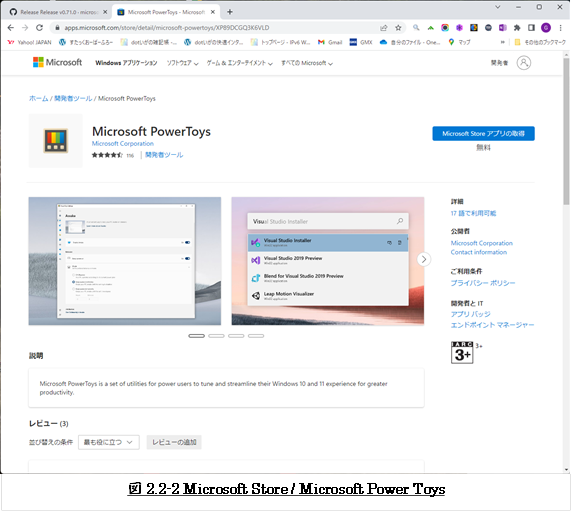The height and width of the screenshot is (511, 571).
Task: Select the third carousel page indicator
Action: click(x=236, y=336)
